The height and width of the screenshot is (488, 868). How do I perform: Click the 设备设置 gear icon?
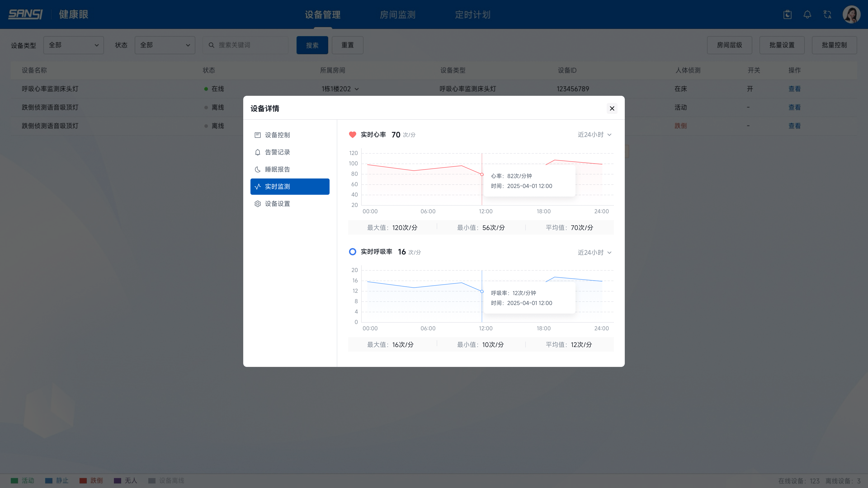click(x=257, y=204)
